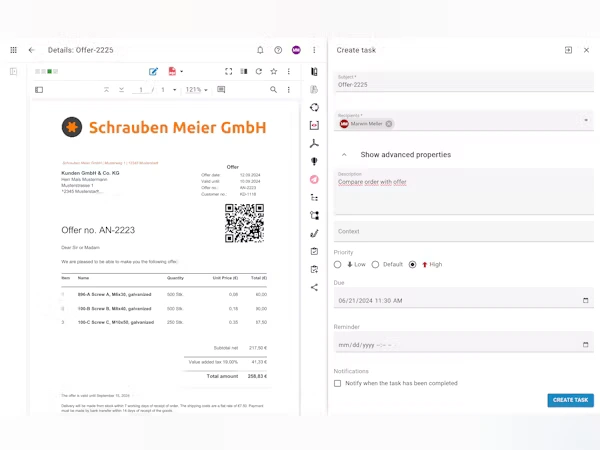
Task: Toggle the left sidebar panel icon
Action: click(x=13, y=72)
